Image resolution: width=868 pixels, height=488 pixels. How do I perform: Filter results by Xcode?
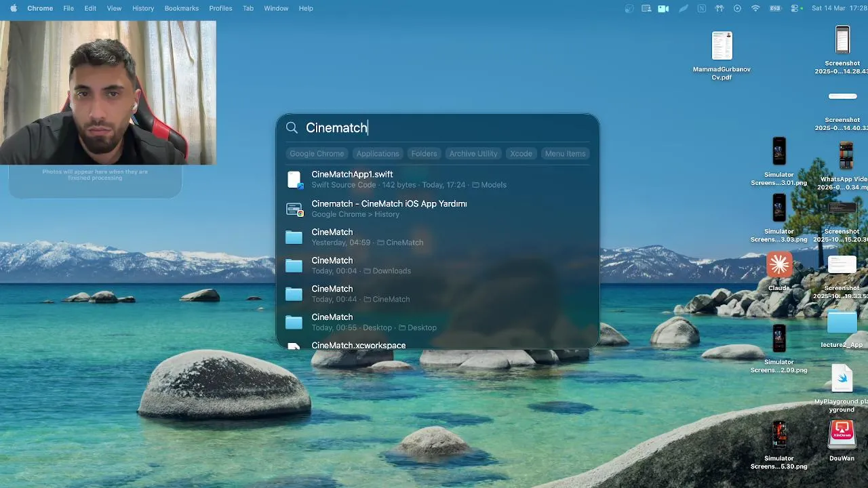tap(521, 153)
